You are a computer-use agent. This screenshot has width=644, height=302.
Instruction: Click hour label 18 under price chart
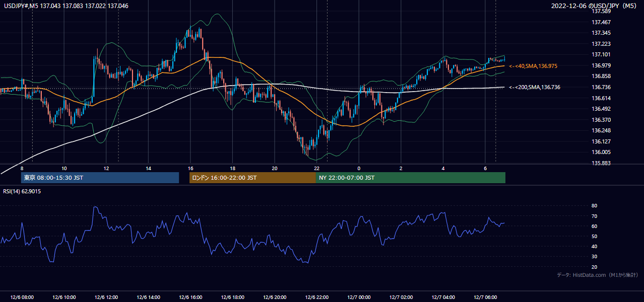point(232,168)
